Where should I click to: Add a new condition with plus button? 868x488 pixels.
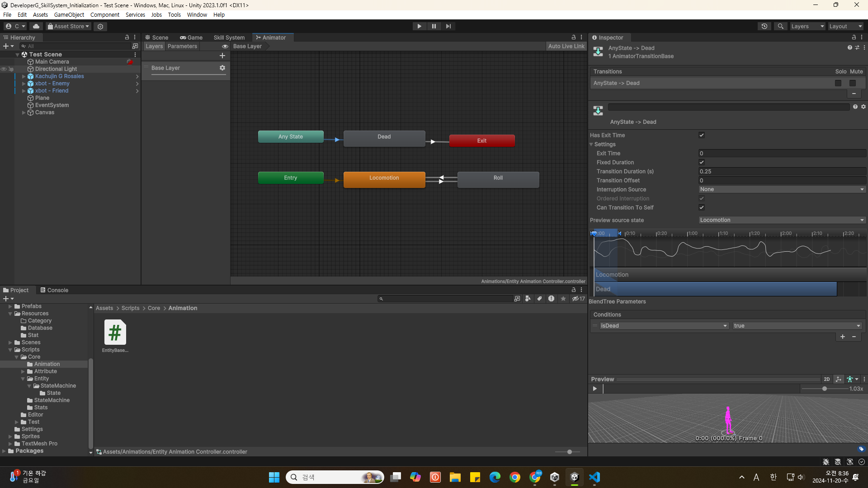(x=843, y=337)
